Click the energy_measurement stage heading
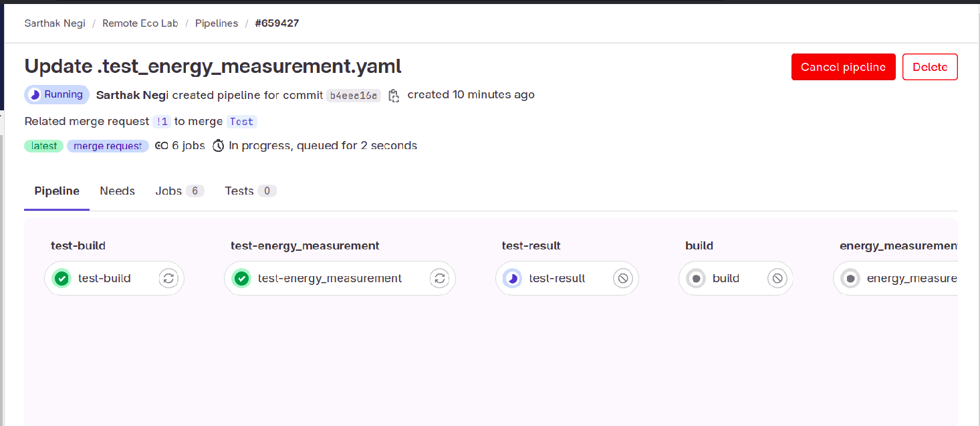The width and height of the screenshot is (980, 426). click(898, 245)
